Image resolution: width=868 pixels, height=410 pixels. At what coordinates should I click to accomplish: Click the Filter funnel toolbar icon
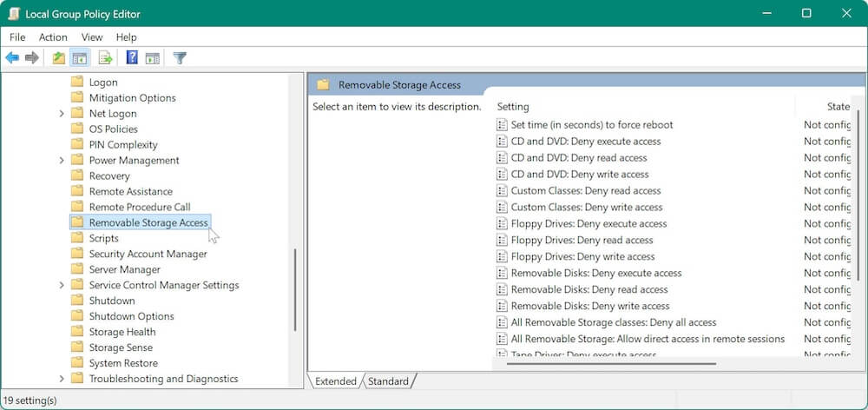tap(180, 58)
